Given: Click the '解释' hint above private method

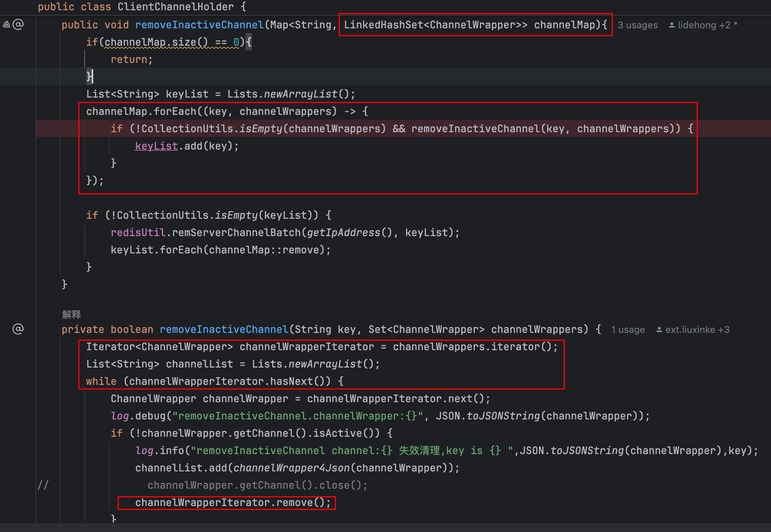Looking at the screenshot, I should [x=71, y=314].
